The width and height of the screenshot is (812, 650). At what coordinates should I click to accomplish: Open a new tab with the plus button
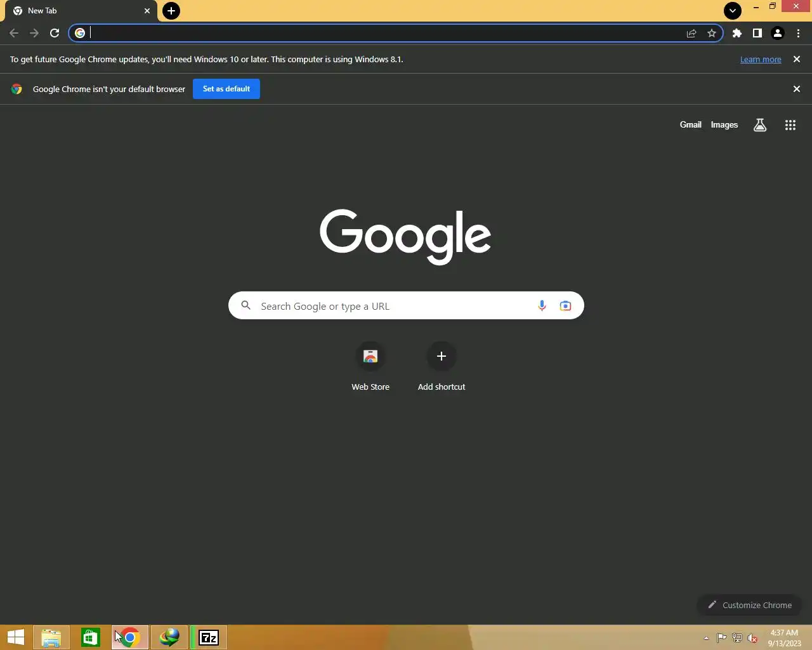[x=171, y=11]
